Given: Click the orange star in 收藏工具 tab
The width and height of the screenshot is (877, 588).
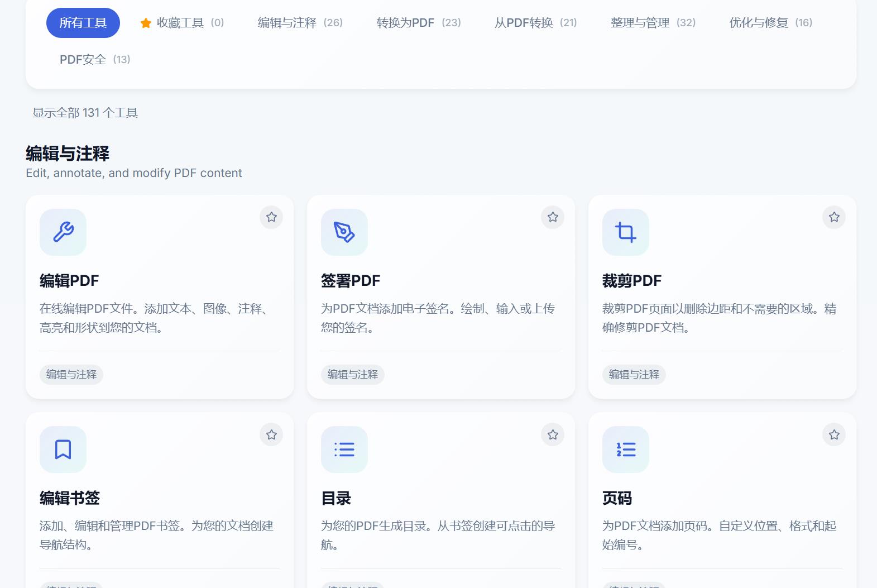Looking at the screenshot, I should [x=146, y=23].
